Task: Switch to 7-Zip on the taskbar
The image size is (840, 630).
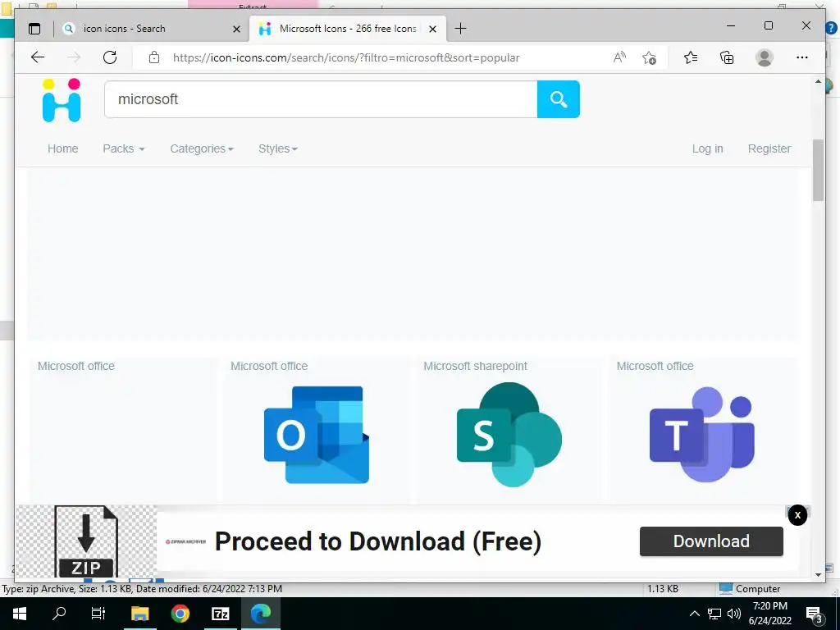Action: 220,614
